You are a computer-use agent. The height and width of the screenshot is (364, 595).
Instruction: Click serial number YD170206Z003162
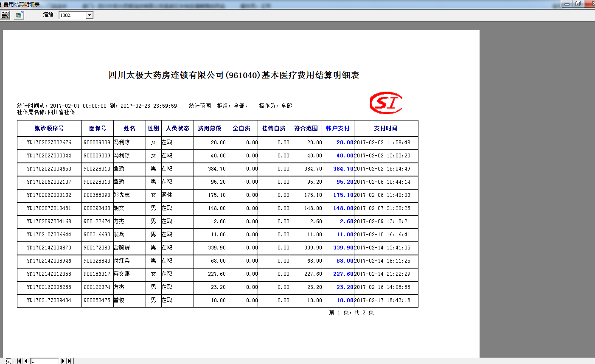coord(49,195)
